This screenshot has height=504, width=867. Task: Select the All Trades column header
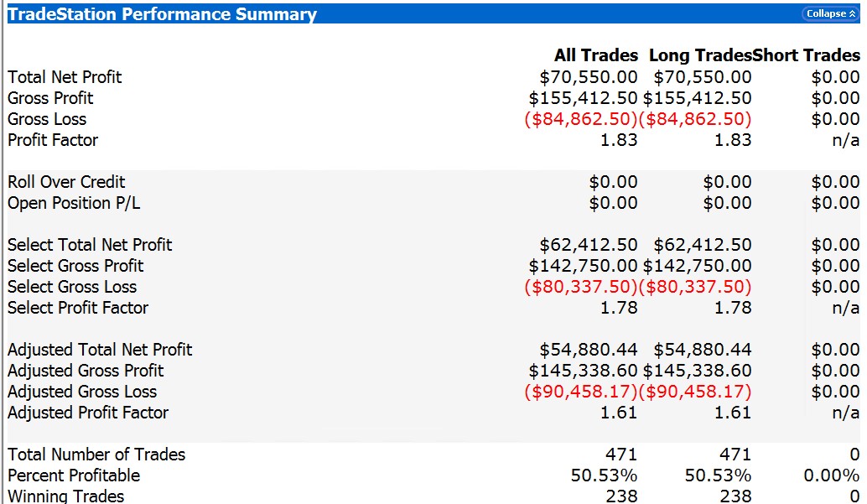[x=596, y=55]
